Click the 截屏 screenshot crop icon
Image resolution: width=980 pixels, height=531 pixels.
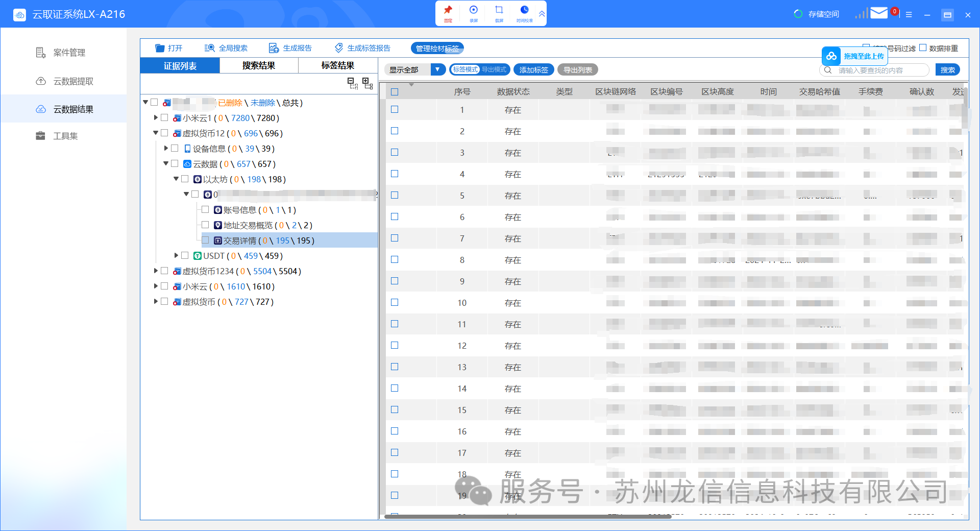(x=499, y=10)
